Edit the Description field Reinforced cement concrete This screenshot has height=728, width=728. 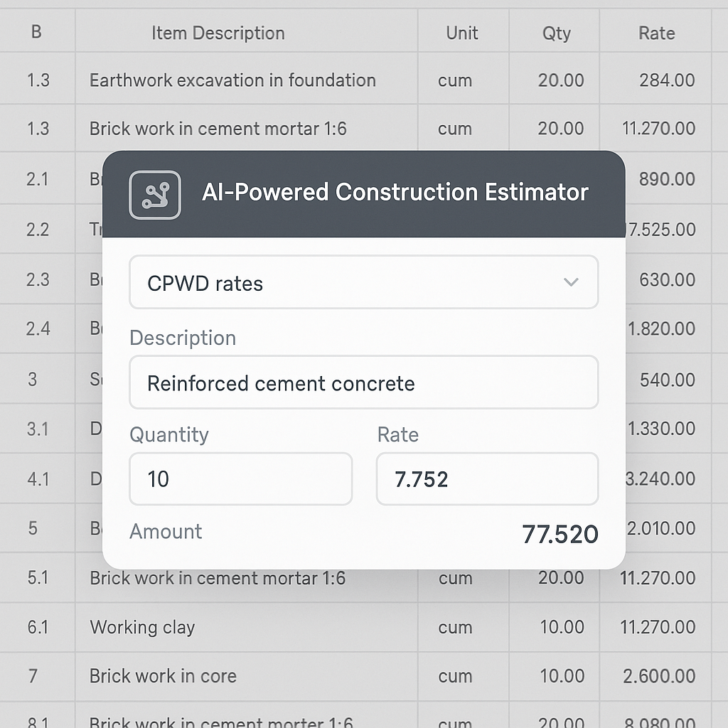pos(363,382)
